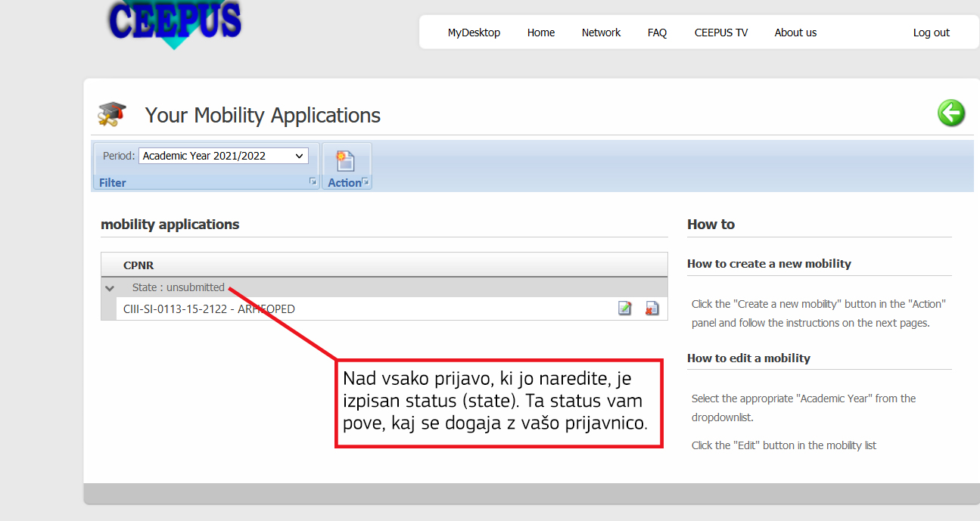Open the FAQ page
The height and width of the screenshot is (521, 980).
[657, 33]
